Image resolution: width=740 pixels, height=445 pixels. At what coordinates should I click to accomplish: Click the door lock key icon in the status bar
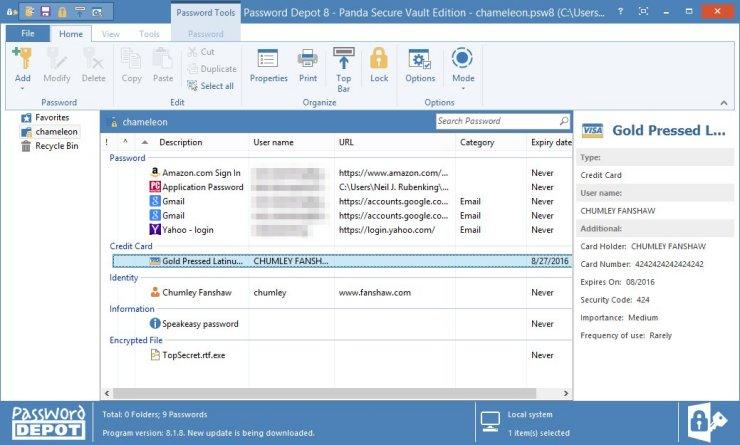(706, 421)
